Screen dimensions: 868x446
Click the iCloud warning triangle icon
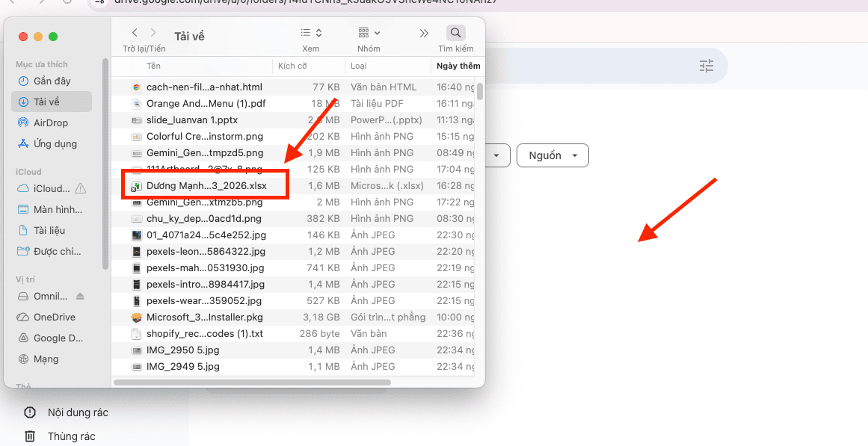coord(80,189)
